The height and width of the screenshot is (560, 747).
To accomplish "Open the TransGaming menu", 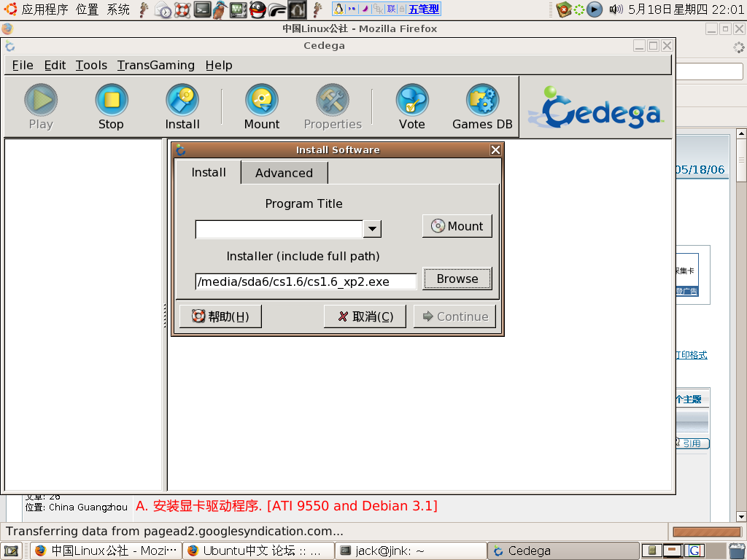I will coord(156,65).
